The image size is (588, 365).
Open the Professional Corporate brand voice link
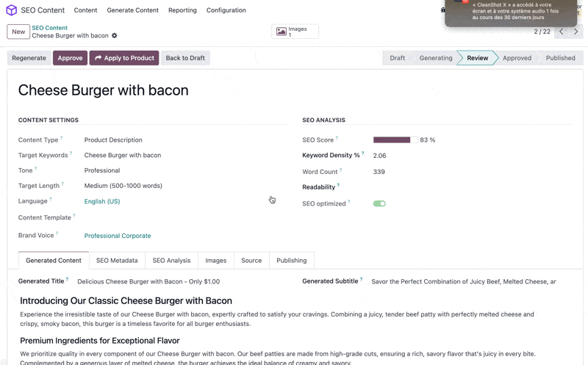point(118,236)
